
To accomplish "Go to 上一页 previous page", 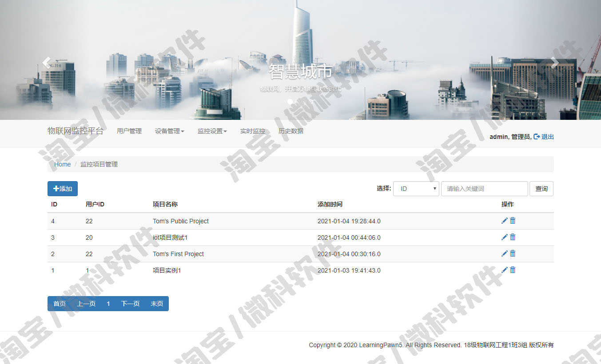I will [x=86, y=304].
